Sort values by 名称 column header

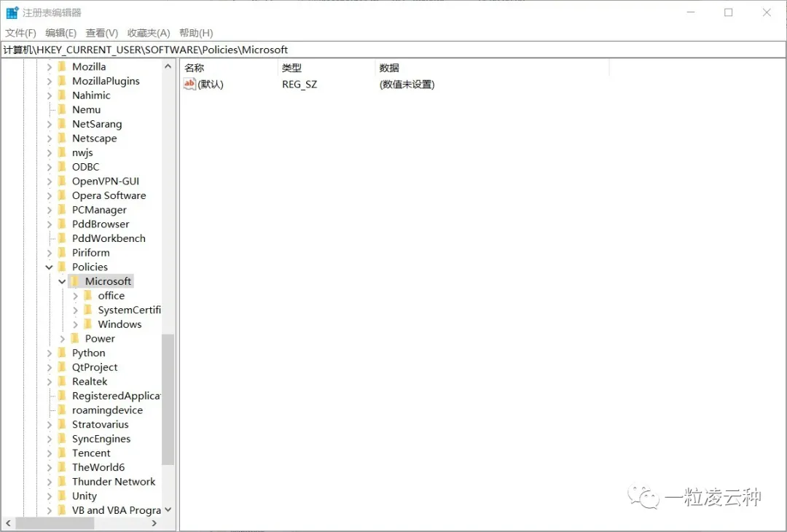tap(228, 68)
